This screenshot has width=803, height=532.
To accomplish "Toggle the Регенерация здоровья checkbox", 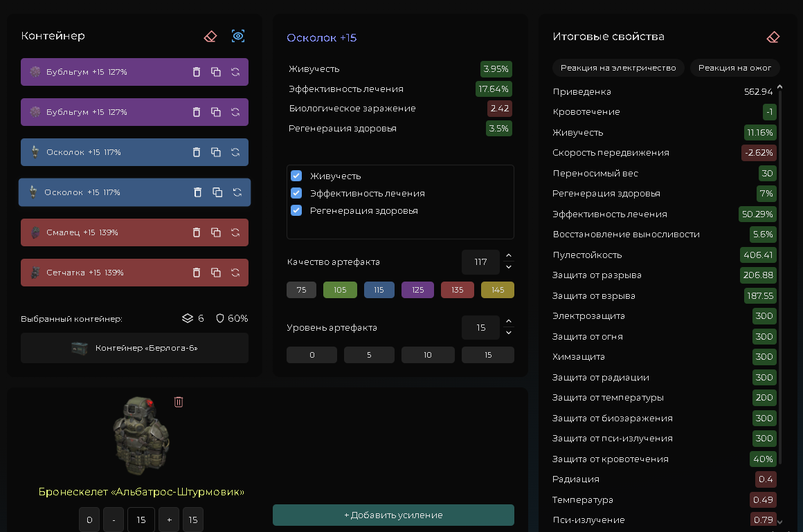I will click(296, 210).
